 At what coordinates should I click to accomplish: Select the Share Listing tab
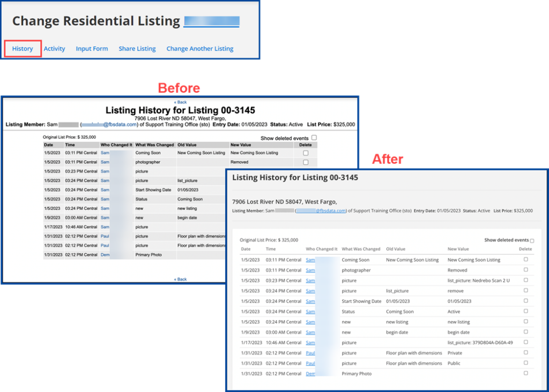(137, 48)
